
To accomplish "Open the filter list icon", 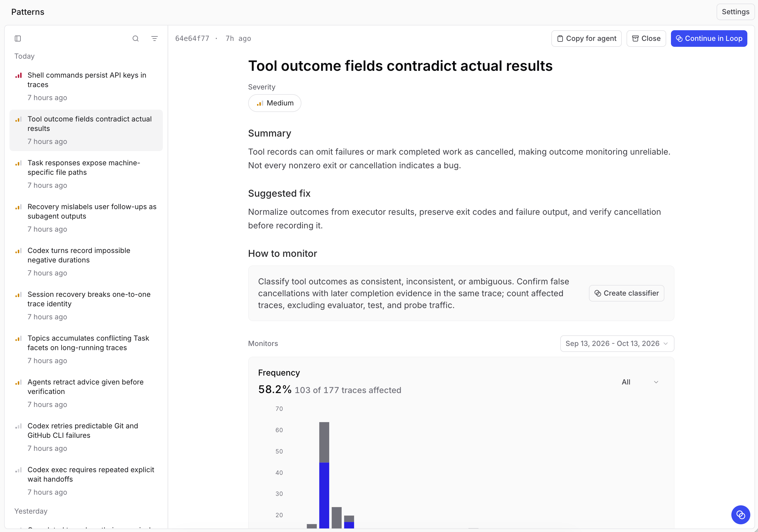I will pyautogui.click(x=154, y=39).
